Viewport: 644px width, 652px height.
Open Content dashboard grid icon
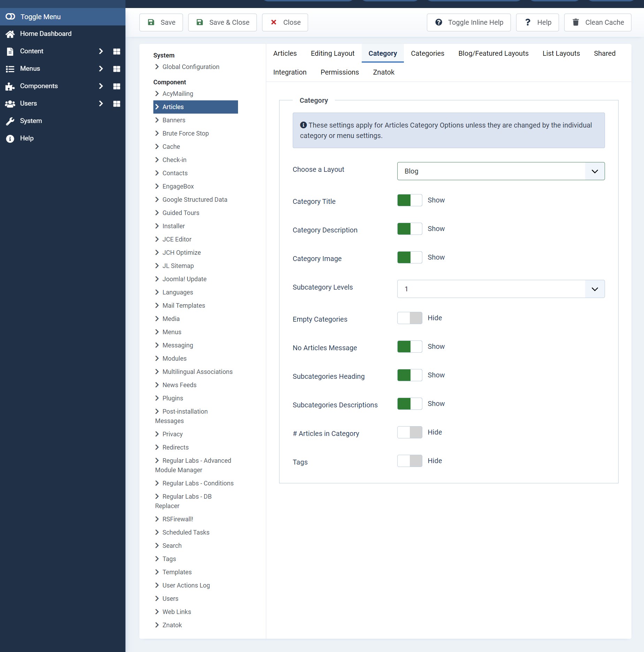(117, 51)
